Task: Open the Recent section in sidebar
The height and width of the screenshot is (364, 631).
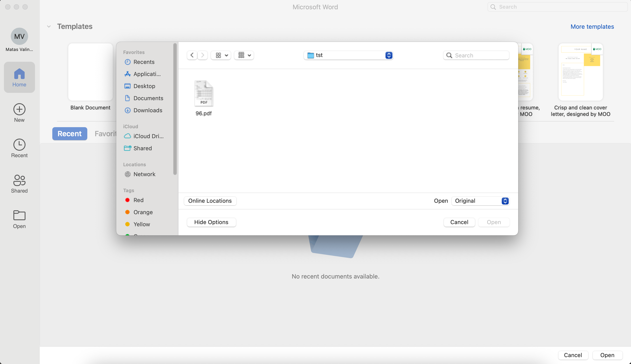Action: [x=19, y=148]
